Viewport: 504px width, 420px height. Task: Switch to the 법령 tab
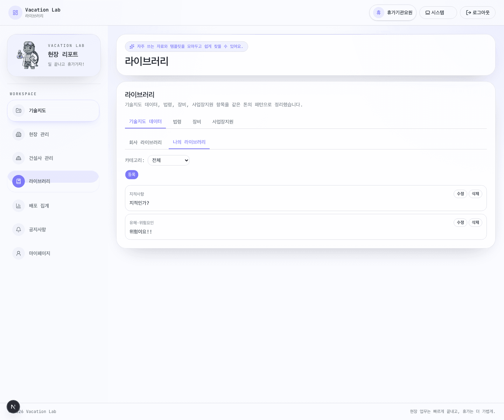[177, 122]
